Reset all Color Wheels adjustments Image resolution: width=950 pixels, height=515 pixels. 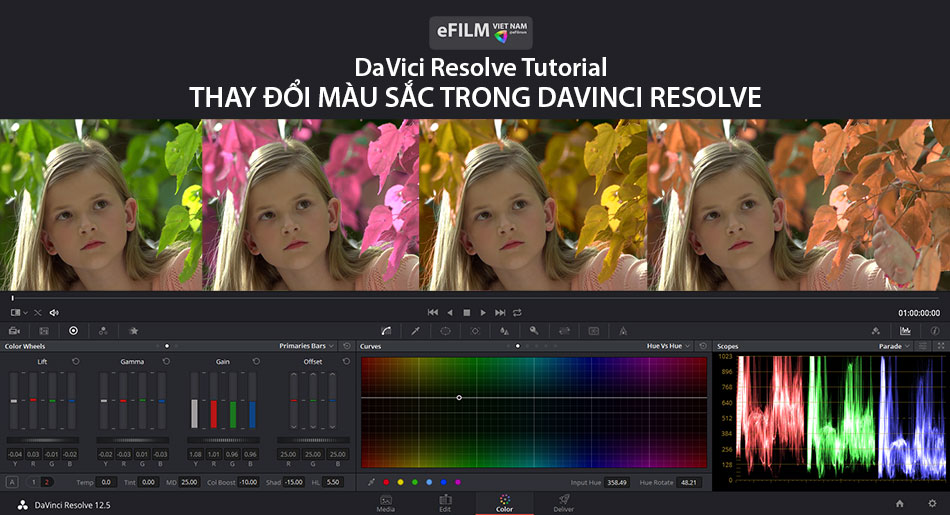(x=347, y=346)
